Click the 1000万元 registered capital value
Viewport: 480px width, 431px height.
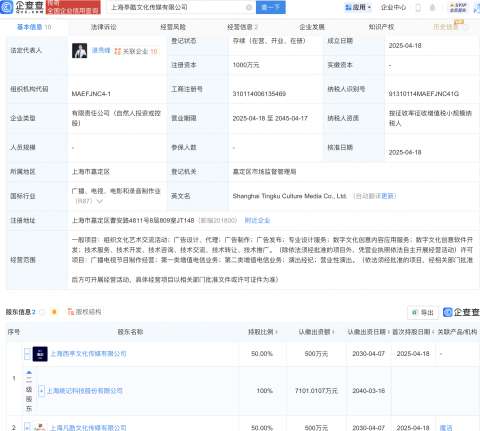tap(246, 65)
